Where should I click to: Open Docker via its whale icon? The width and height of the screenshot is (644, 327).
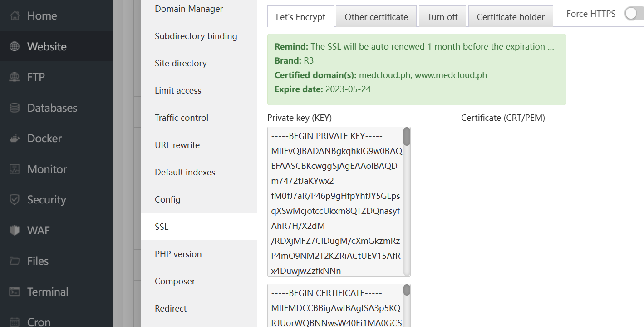coord(15,139)
